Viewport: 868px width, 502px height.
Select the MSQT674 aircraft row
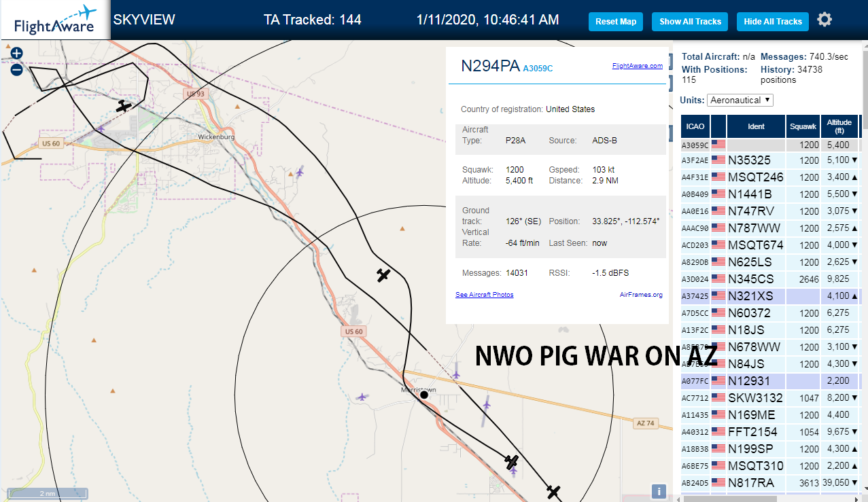click(771, 245)
